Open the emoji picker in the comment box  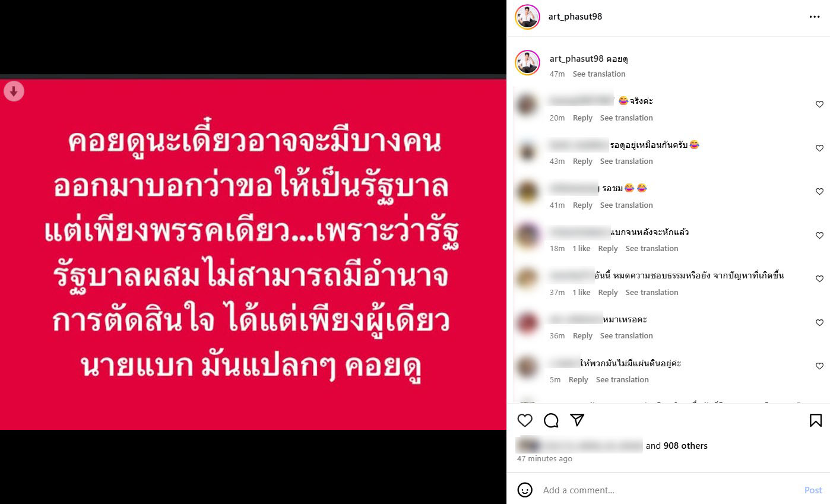[x=525, y=490]
